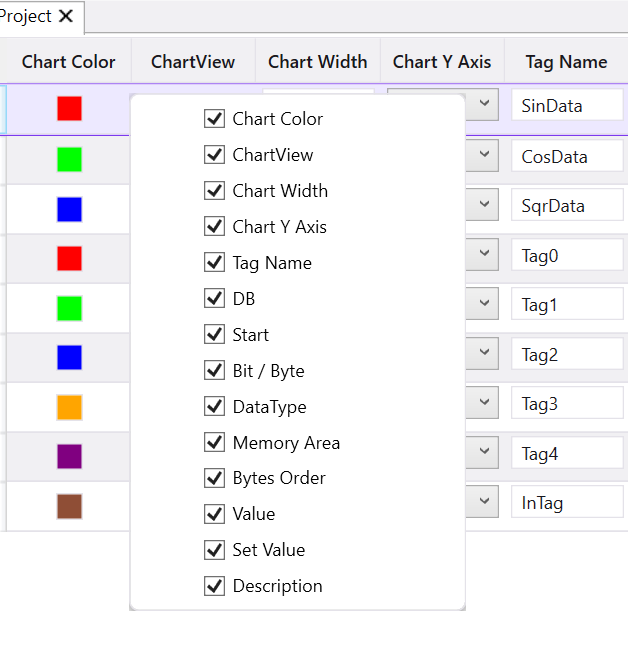Open Y Axis dropdown for SinData row
The width and height of the screenshot is (628, 657).
[484, 104]
